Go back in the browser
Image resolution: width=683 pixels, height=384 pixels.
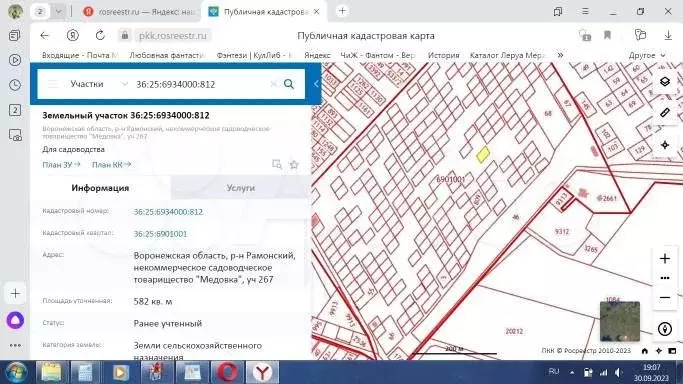point(45,36)
